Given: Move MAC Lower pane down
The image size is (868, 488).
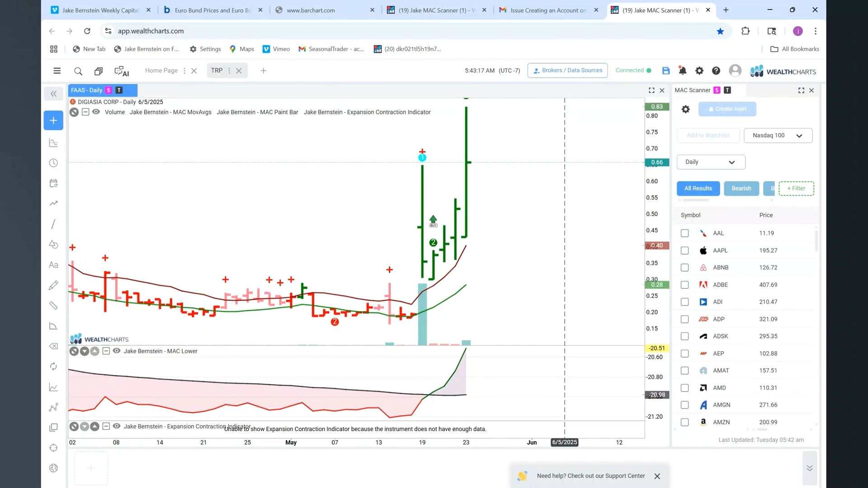Looking at the screenshot, I should tap(85, 351).
